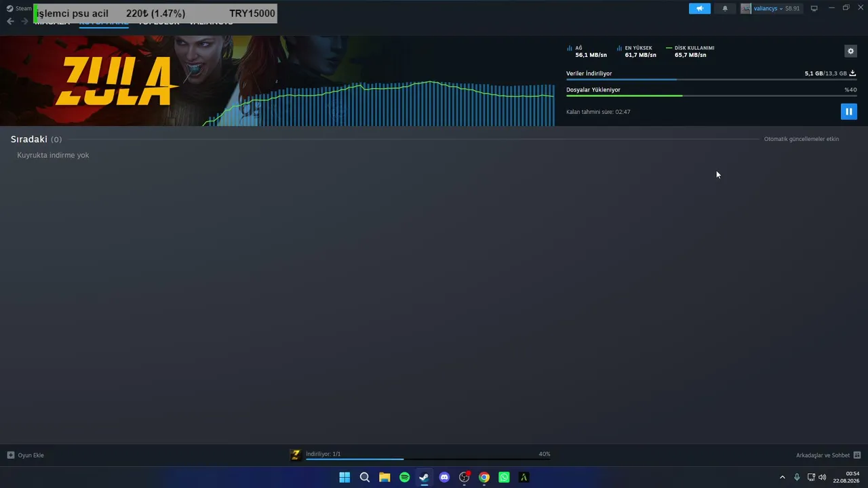The width and height of the screenshot is (868, 488).
Task: Click the İndiriliyor: 1/1 status text
Action: (323, 454)
